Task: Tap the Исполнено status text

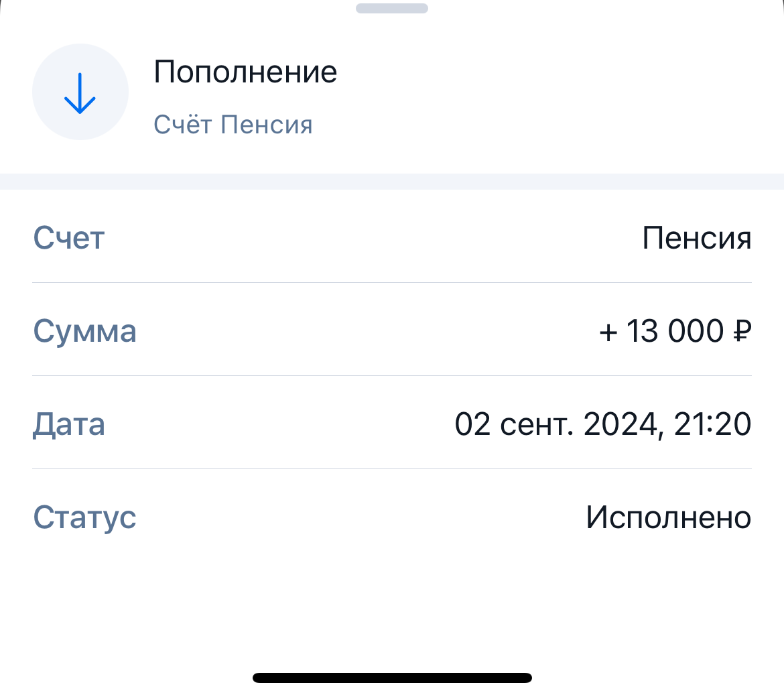Action: tap(668, 516)
